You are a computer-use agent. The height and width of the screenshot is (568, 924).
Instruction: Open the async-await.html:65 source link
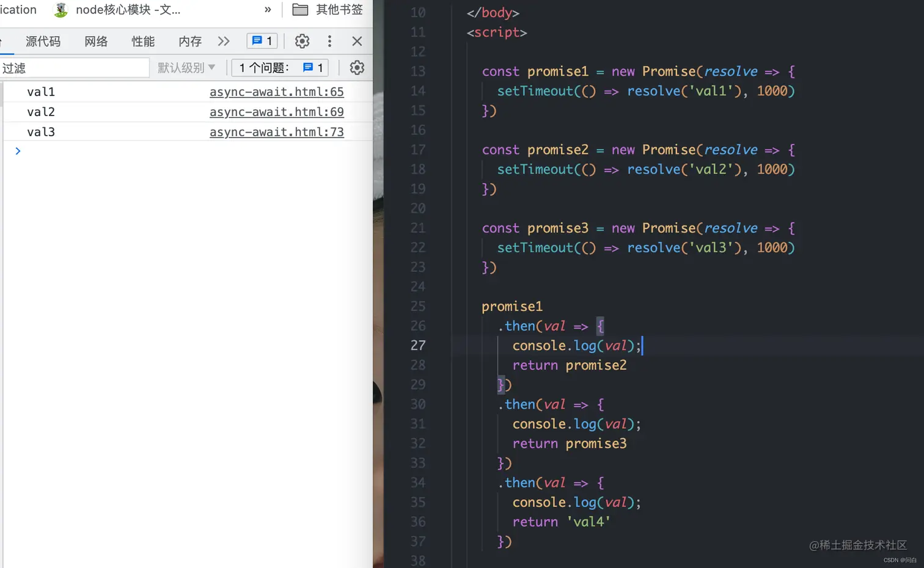click(x=277, y=92)
